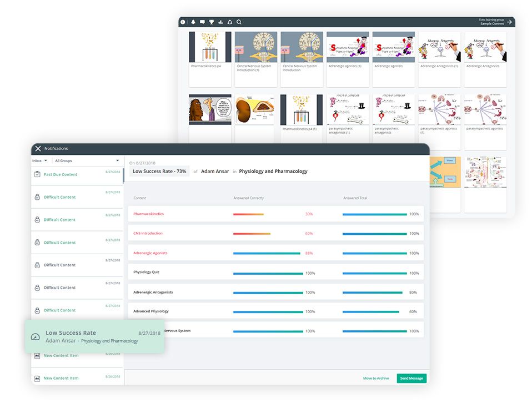Click the Answered Correctly column header
This screenshot has height=418, width=532.
click(x=248, y=198)
